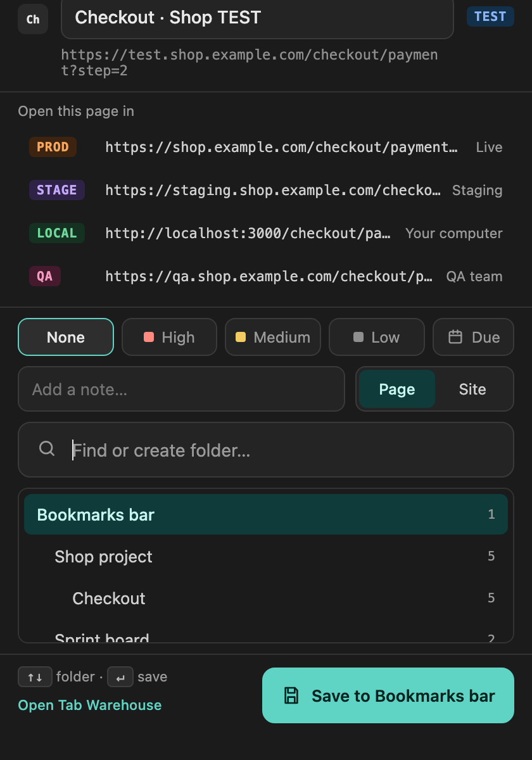Click the calendar icon in Due button
532x760 pixels.
tap(455, 337)
